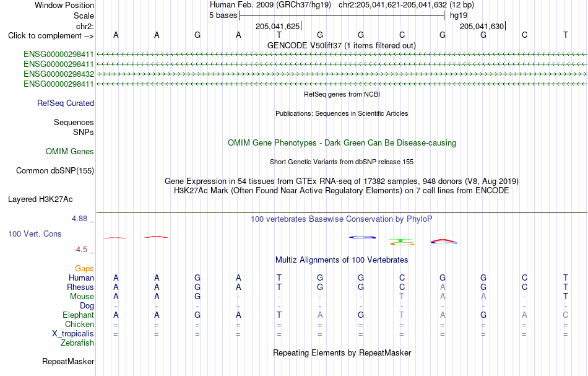The width and height of the screenshot is (588, 376).
Task: Open 'Publications: Sequences in Scientific Articles' title
Action: coord(342,114)
